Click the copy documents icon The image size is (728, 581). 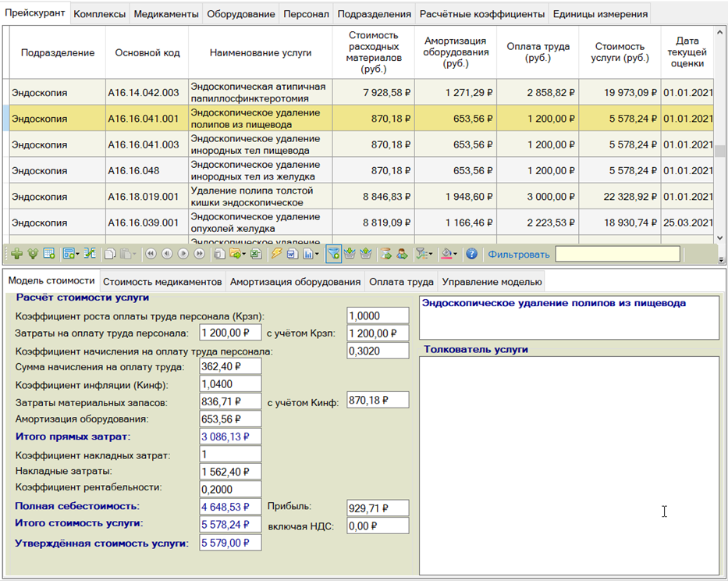point(110,254)
